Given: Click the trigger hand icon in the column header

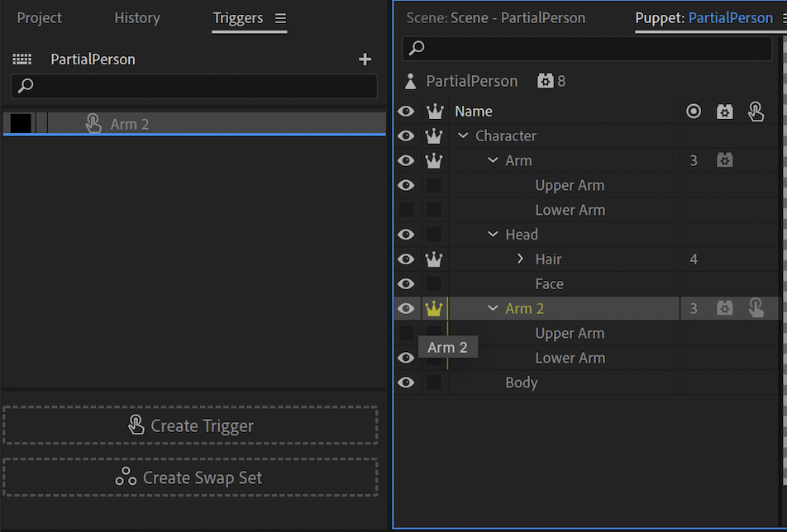Looking at the screenshot, I should 756,111.
